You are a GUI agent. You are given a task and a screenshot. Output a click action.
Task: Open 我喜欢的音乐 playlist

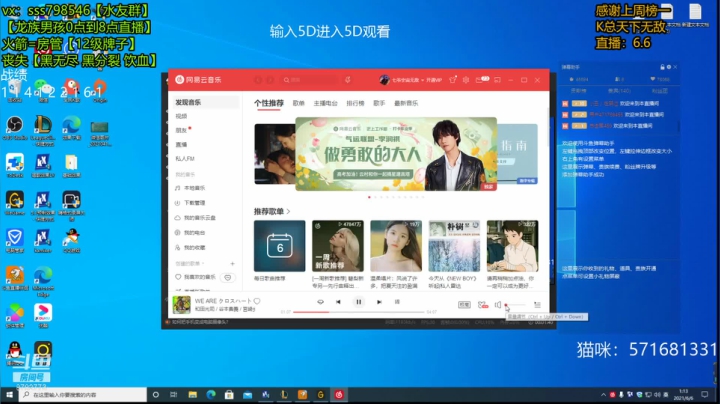196,277
